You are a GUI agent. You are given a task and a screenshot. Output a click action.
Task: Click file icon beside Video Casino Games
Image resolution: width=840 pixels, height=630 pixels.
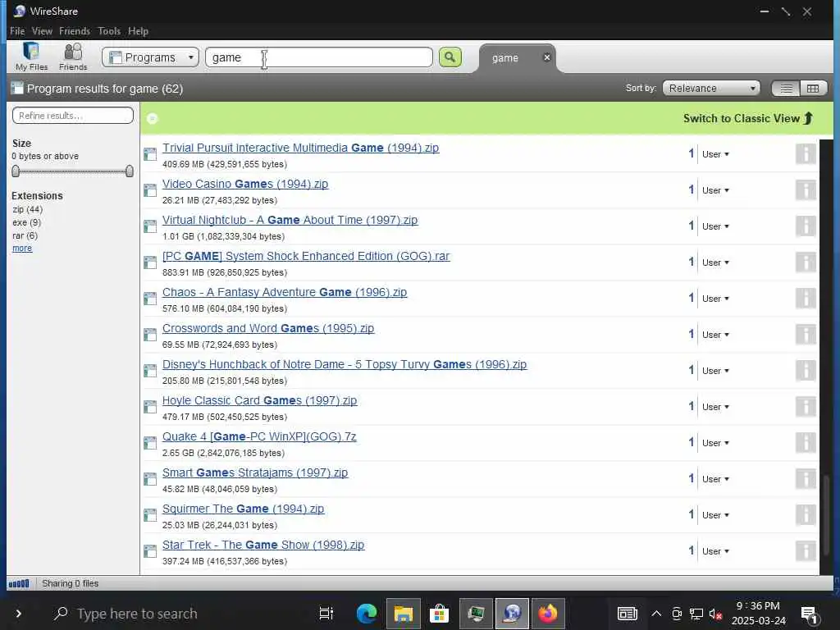(150, 190)
